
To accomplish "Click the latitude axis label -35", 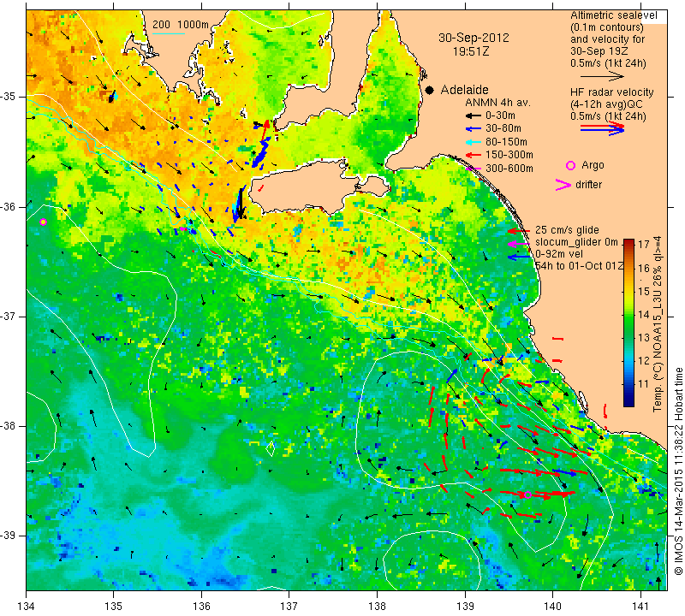I will coord(8,97).
